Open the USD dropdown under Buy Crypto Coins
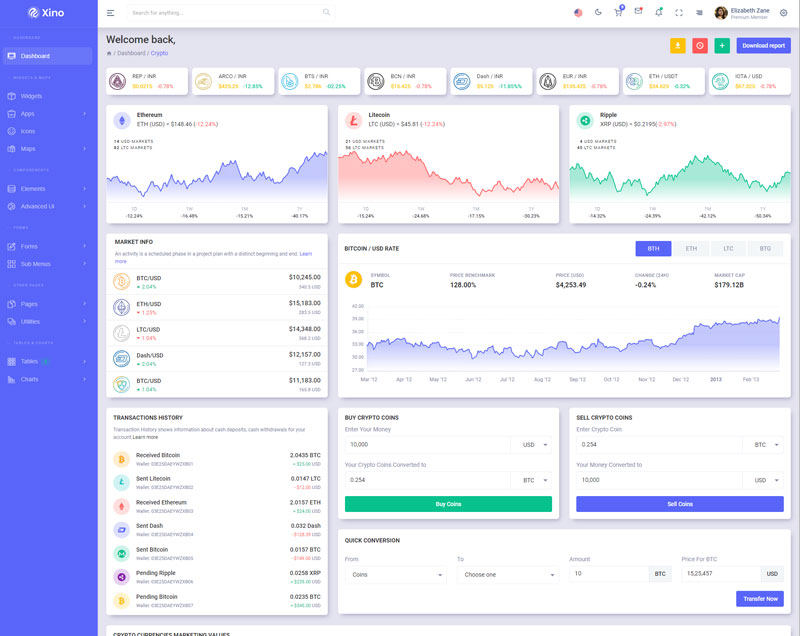Screen dimensions: 800x636 [x=530, y=445]
